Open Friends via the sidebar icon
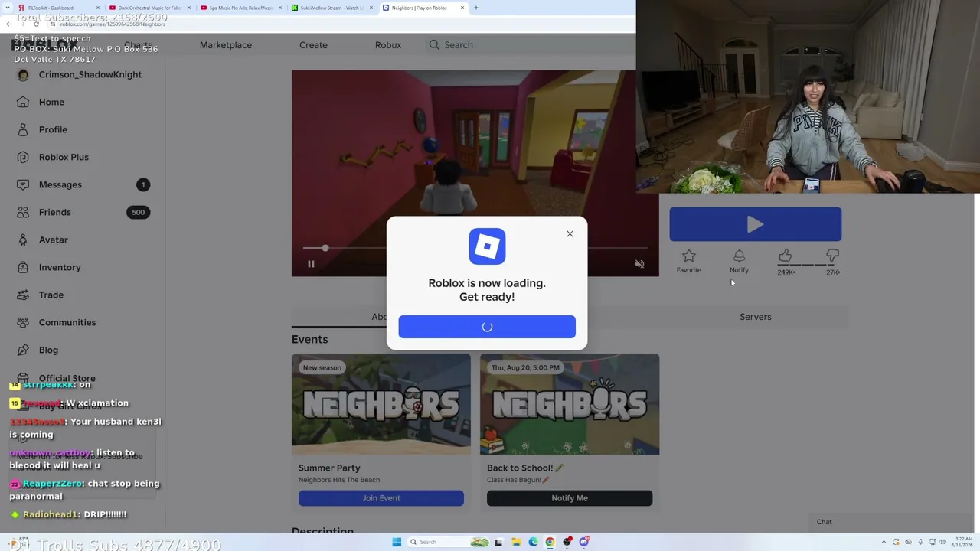 pos(23,212)
